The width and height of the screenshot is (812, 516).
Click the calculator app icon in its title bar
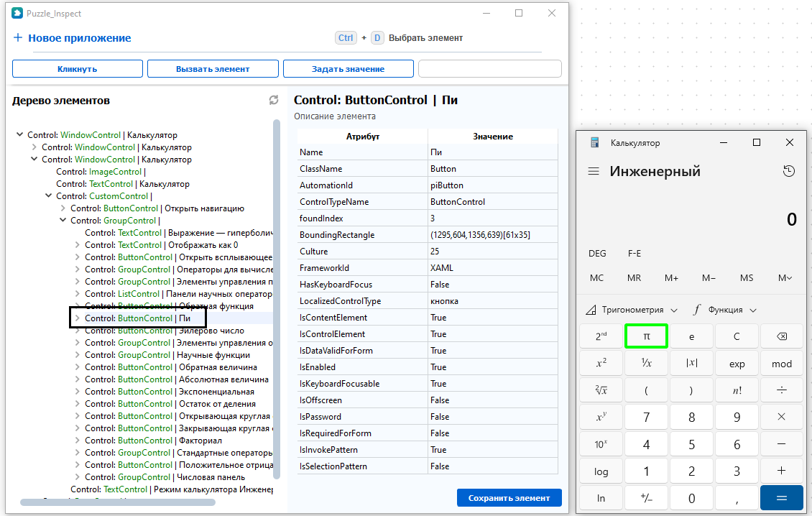[595, 142]
